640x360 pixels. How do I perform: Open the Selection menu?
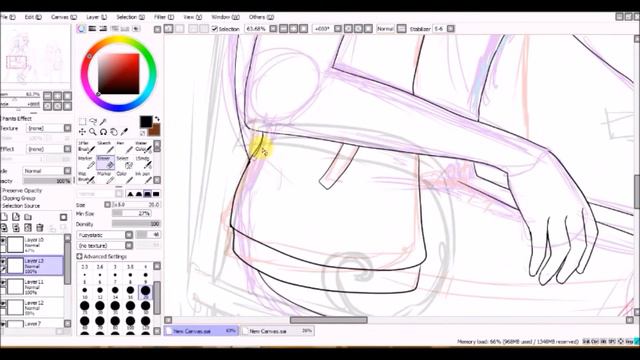click(x=130, y=17)
